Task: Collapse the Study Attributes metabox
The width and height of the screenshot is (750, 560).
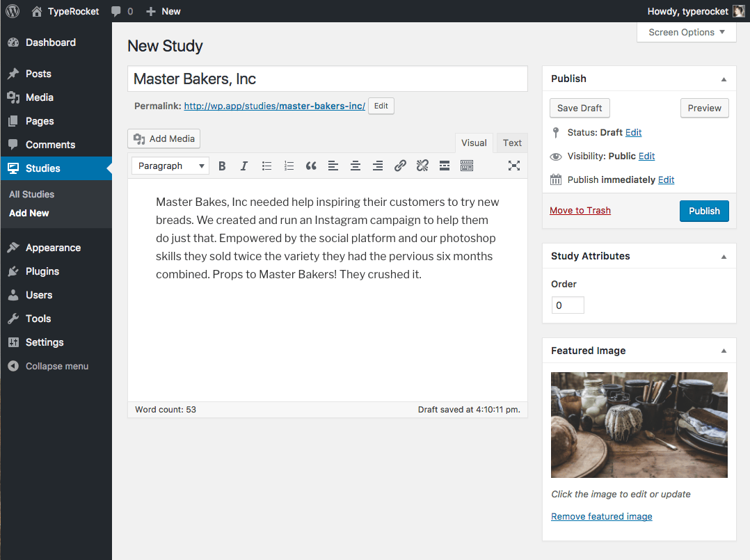Action: point(724,256)
